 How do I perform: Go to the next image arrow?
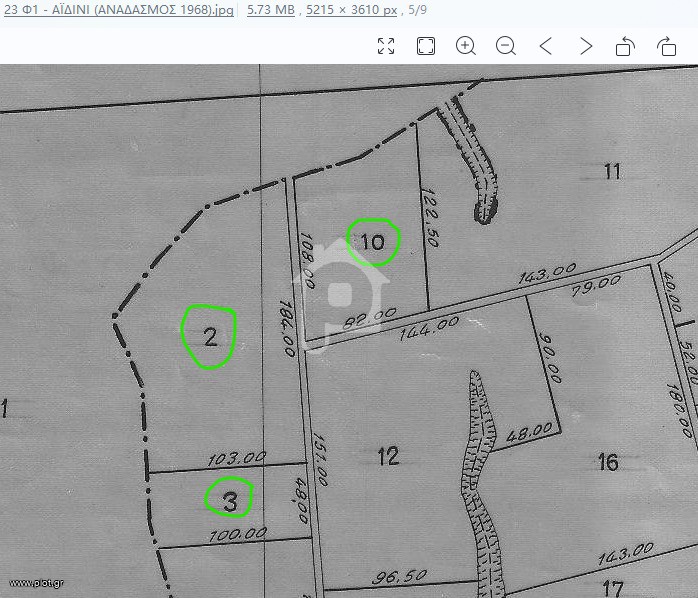click(586, 46)
